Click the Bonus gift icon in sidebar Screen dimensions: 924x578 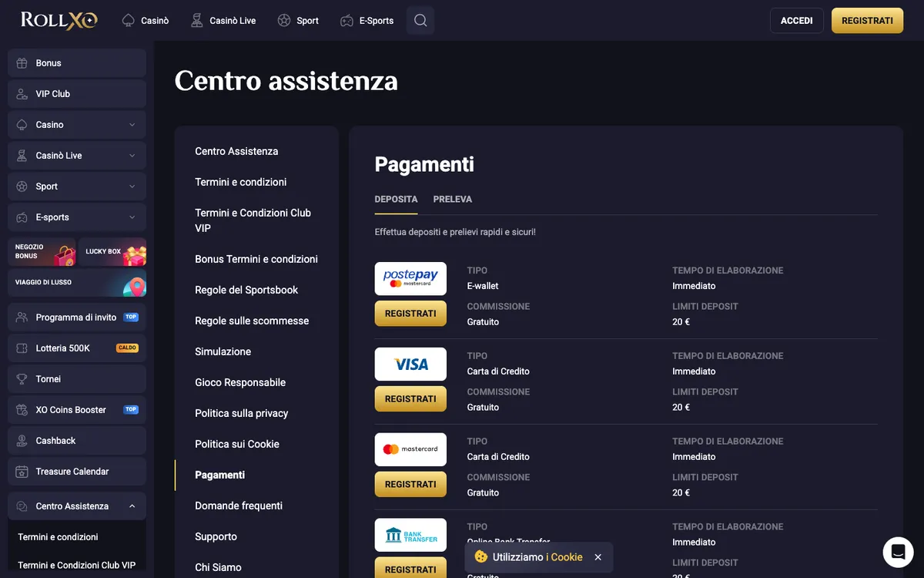coord(22,63)
